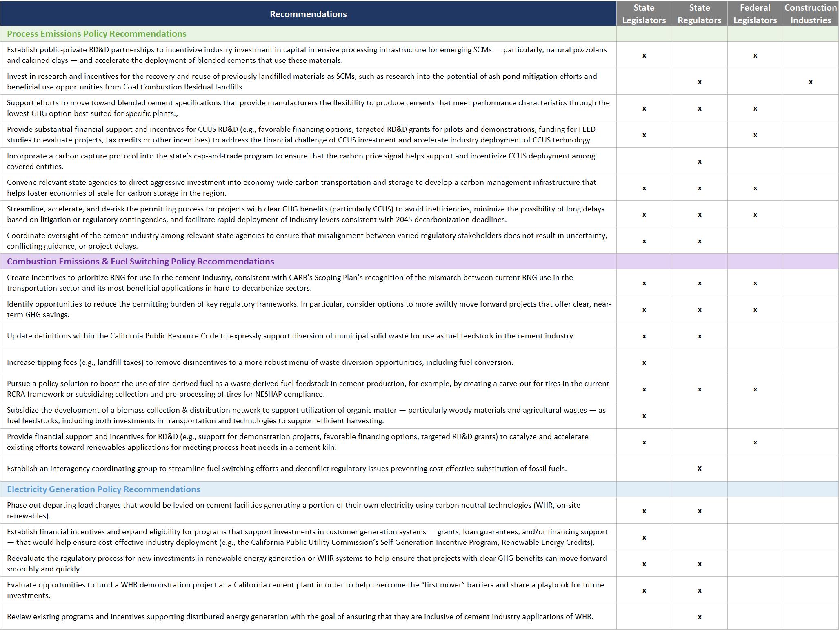840x631 pixels.
Task: Click the State Legislators column header
Action: click(644, 14)
